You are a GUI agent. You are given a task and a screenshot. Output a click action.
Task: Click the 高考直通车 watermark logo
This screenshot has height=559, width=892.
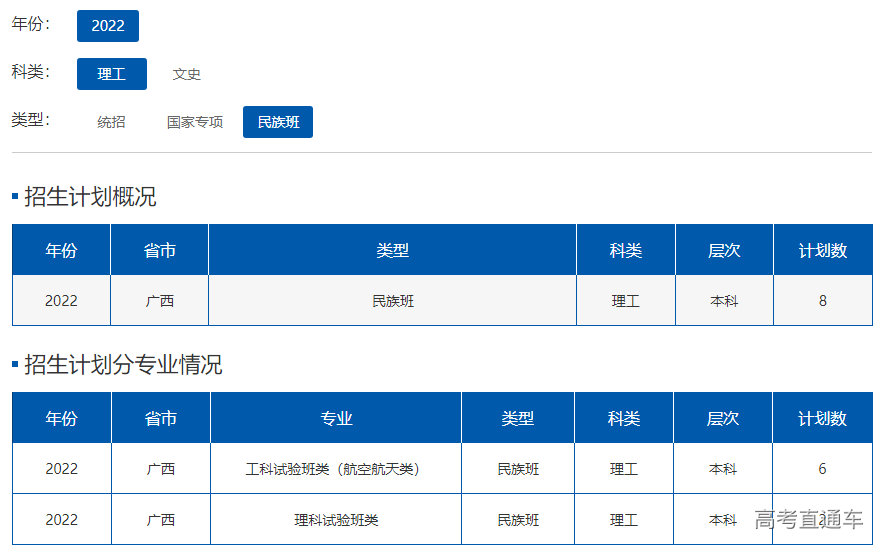pyautogui.click(x=808, y=519)
